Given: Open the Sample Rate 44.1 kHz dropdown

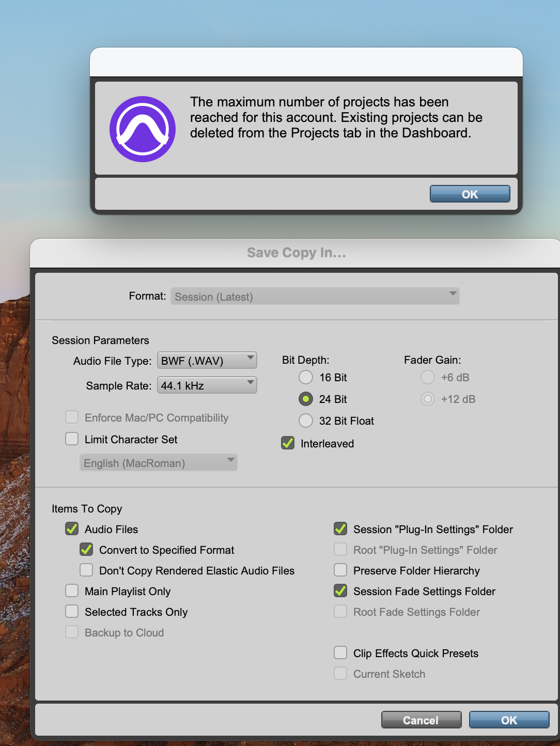Looking at the screenshot, I should (207, 385).
